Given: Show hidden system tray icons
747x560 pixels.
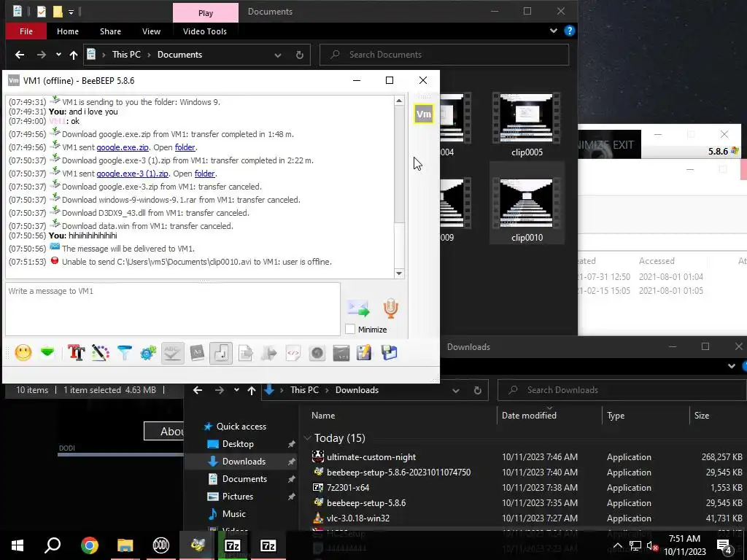Looking at the screenshot, I should point(617,546).
